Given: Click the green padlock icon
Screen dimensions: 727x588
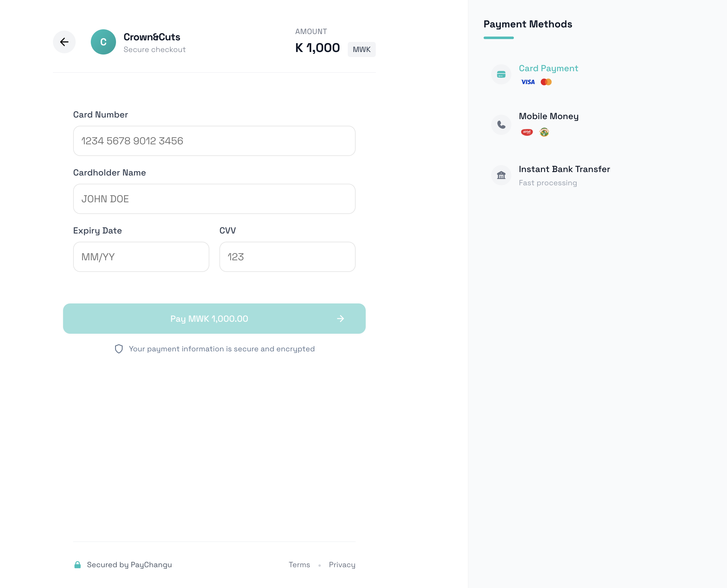Looking at the screenshot, I should pos(77,565).
